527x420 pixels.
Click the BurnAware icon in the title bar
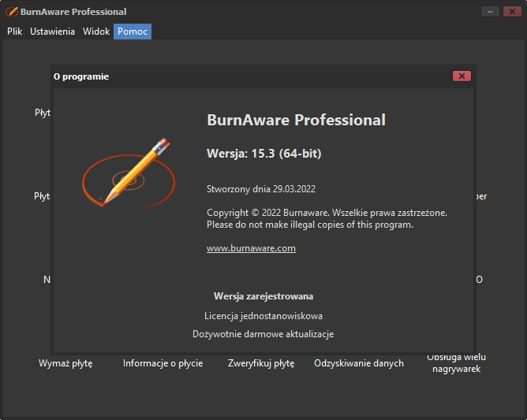(11, 12)
